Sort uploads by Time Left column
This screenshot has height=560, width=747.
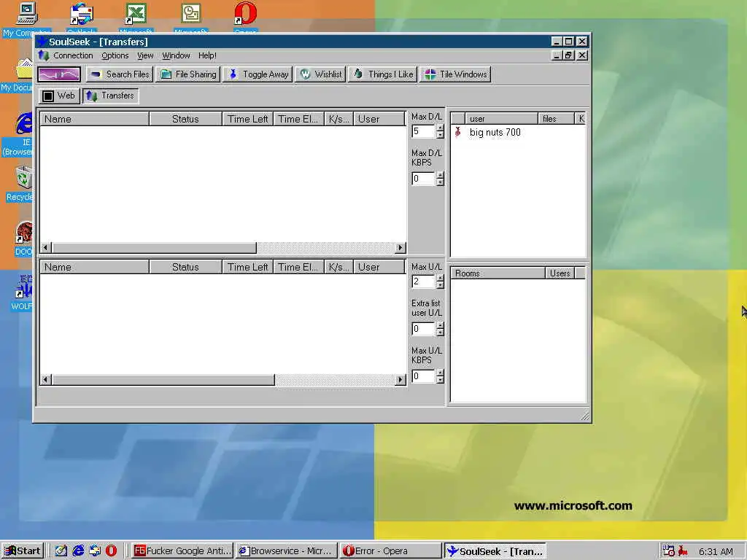click(247, 267)
